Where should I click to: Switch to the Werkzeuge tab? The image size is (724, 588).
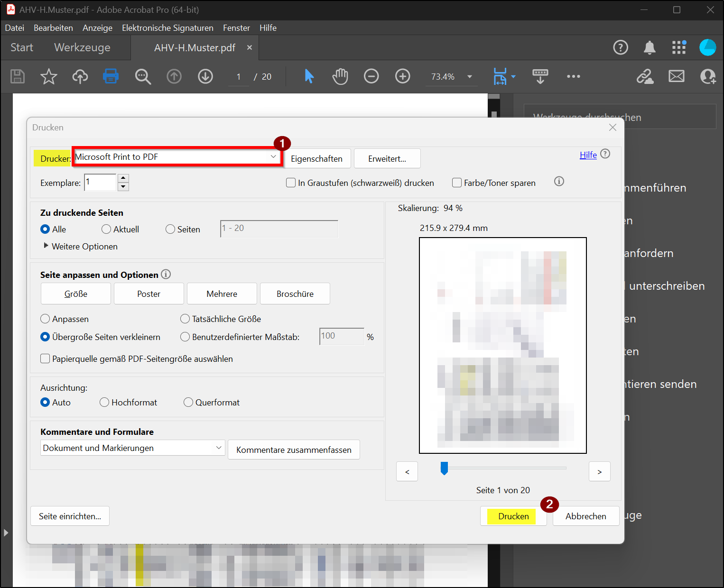[x=82, y=47]
